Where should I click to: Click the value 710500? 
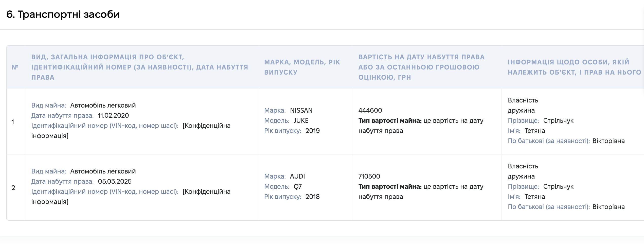coord(369,176)
